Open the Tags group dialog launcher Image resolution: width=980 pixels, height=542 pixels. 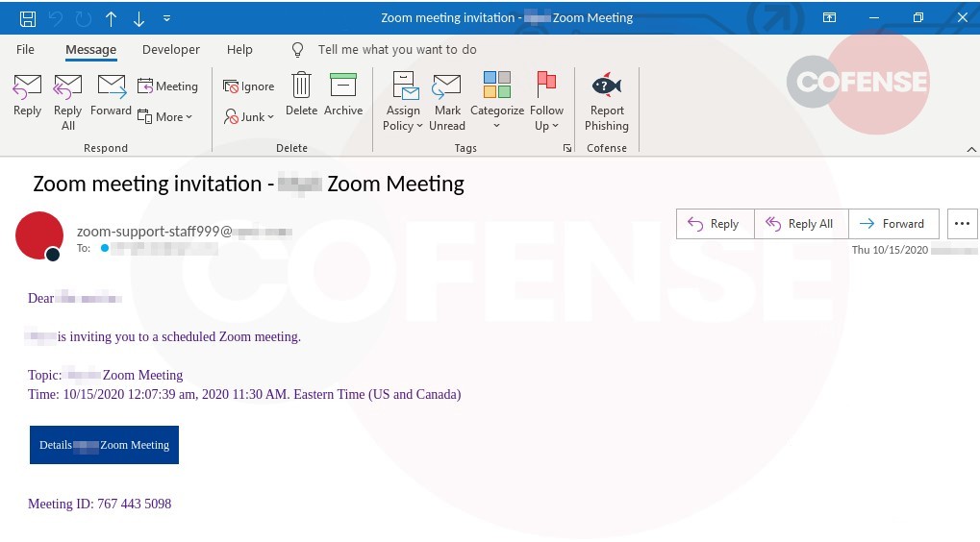[x=566, y=148]
